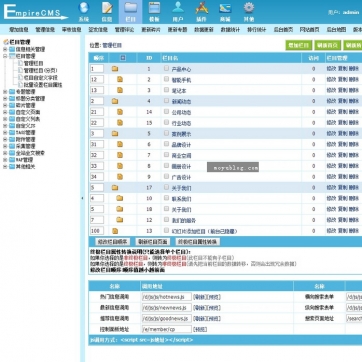Open 管理信息 in the secondary menu bar
362x362 pixels.
(x=45, y=30)
